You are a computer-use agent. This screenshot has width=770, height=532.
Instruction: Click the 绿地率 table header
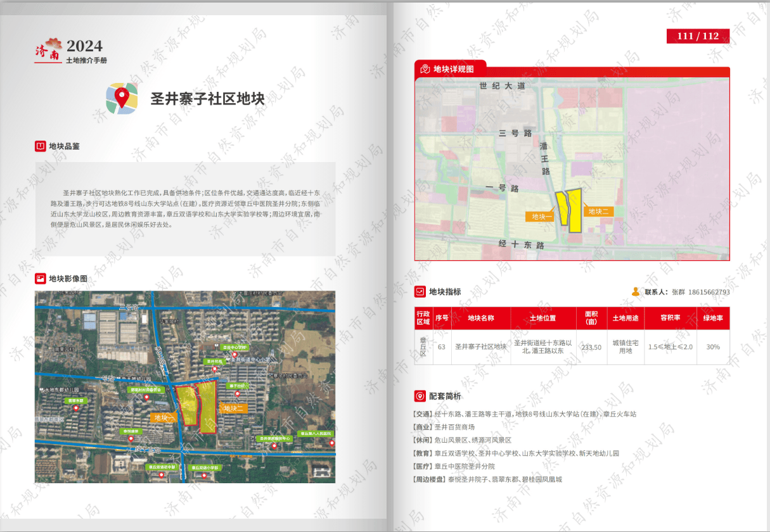[x=714, y=318]
